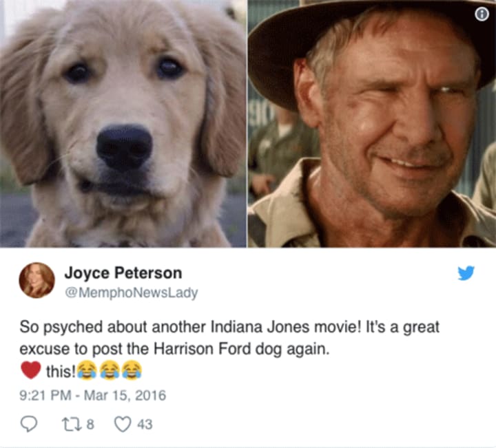Click the info icon on the photo corner

click(482, 14)
